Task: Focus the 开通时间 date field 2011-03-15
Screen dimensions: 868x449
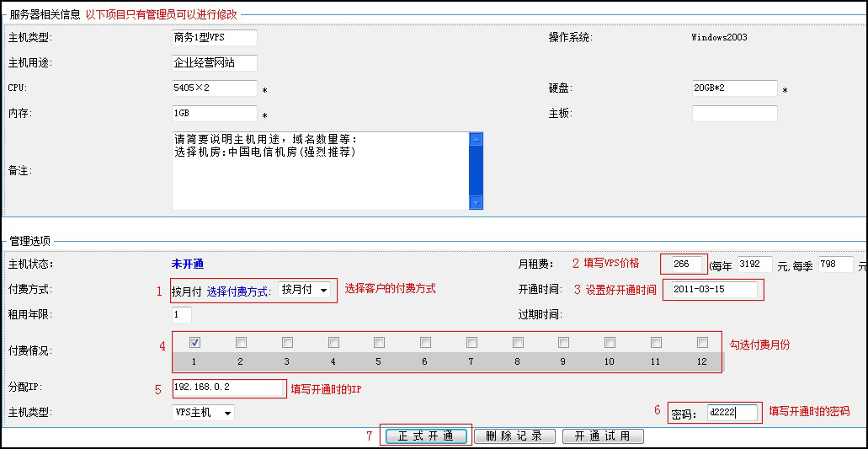Action: point(711,290)
